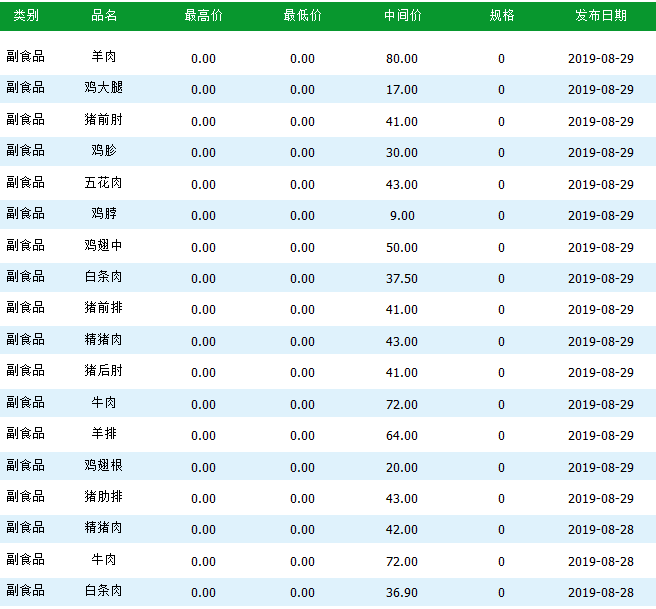Screen dimensions: 656x609
Task: Click 最高价 0.00 in 鸡脖 row
Action: pyautogui.click(x=203, y=216)
